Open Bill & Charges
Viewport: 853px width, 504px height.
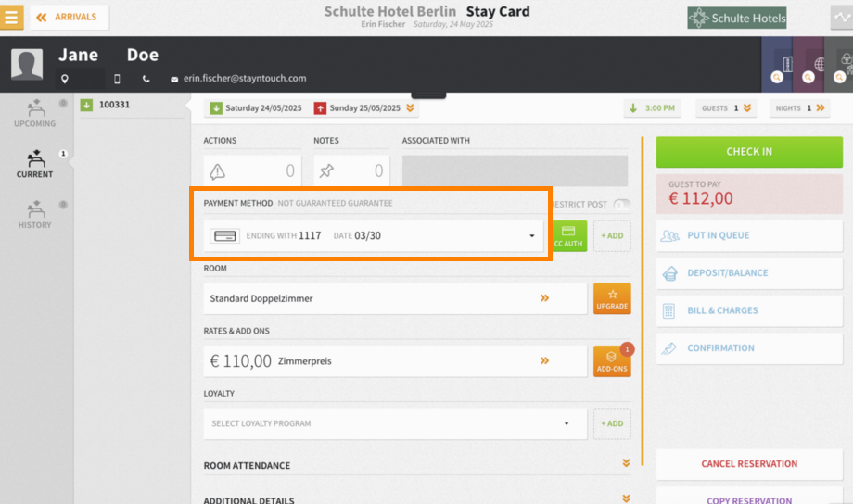(x=749, y=310)
